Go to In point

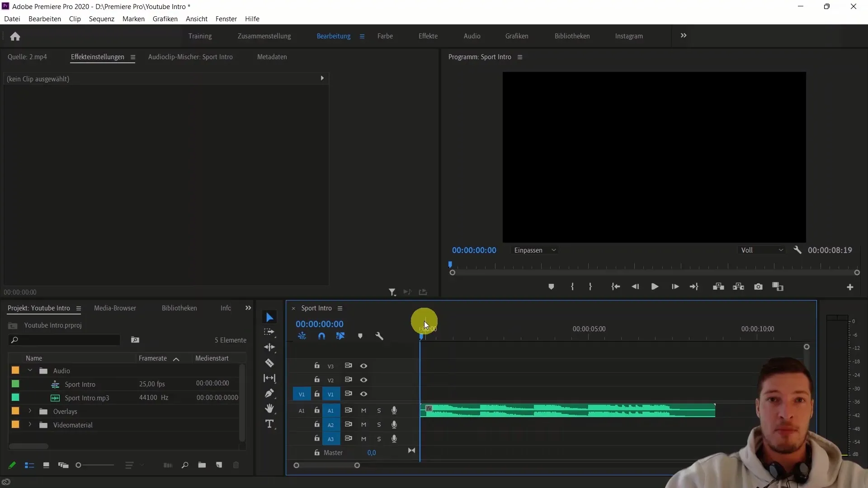click(x=615, y=287)
